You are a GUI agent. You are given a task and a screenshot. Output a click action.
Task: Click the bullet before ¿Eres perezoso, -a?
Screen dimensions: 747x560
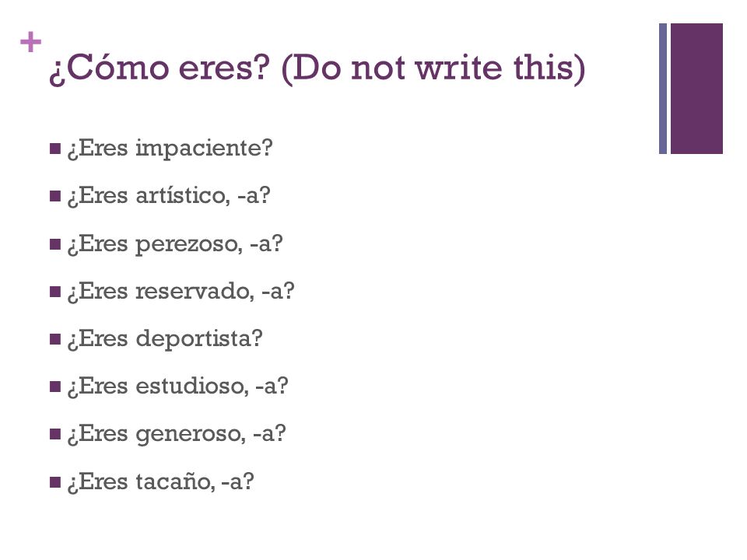pos(55,244)
